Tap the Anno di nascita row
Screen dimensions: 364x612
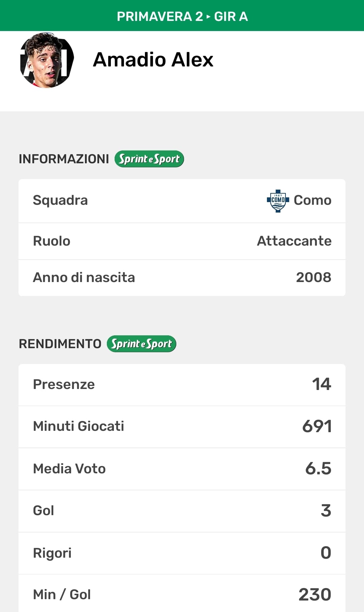[x=182, y=278]
